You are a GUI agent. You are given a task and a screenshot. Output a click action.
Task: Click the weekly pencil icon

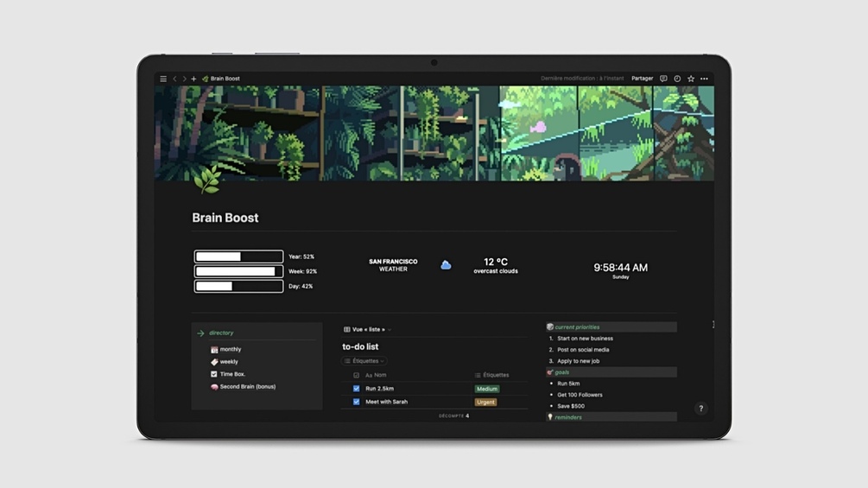coord(214,362)
